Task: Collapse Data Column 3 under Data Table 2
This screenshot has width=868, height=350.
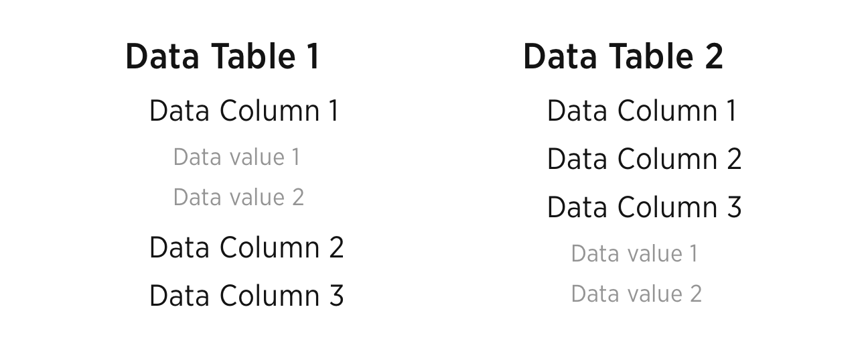Action: [644, 207]
